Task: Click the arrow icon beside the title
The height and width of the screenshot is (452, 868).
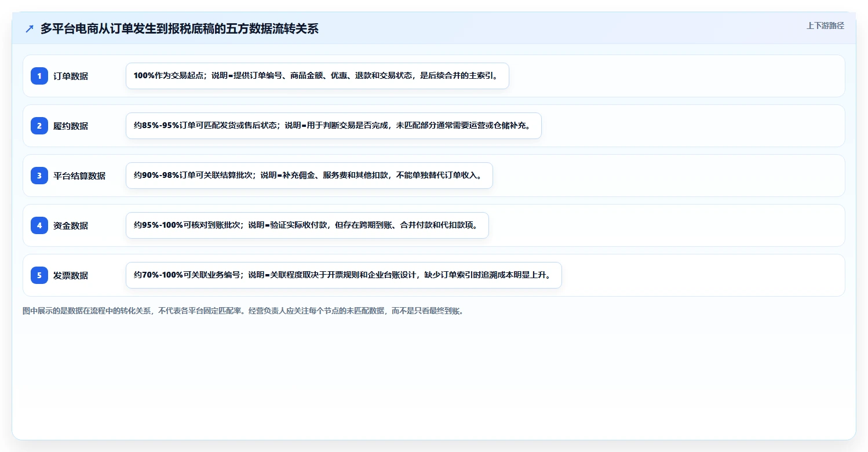Action: 30,29
